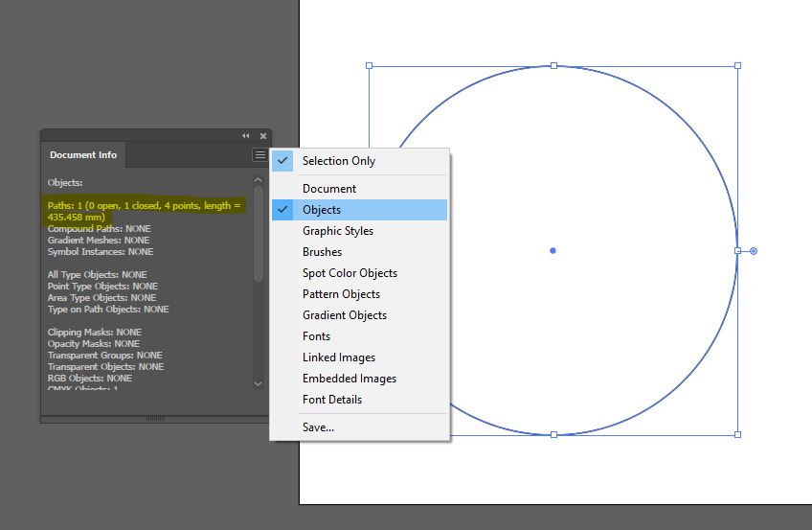This screenshot has width=812, height=530.
Task: Choose Document from the panel menu
Action: [x=329, y=189]
